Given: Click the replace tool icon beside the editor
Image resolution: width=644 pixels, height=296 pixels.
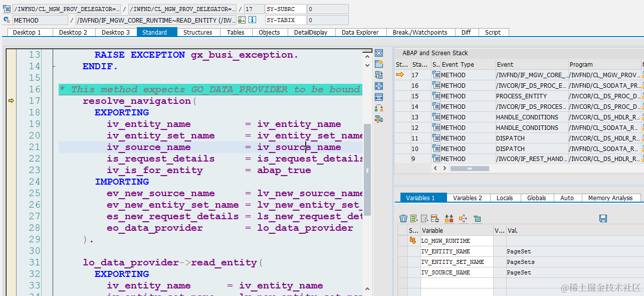Looking at the screenshot, I should (379, 75).
